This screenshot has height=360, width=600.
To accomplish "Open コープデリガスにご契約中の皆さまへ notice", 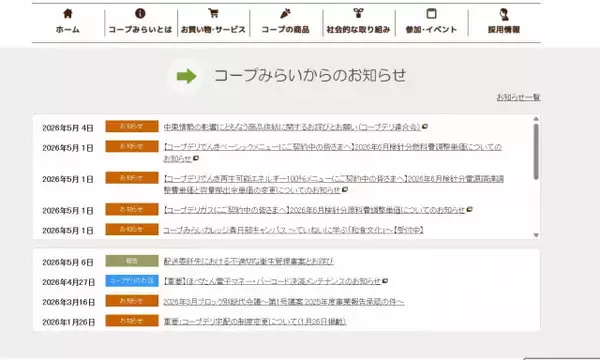I will [x=314, y=210].
